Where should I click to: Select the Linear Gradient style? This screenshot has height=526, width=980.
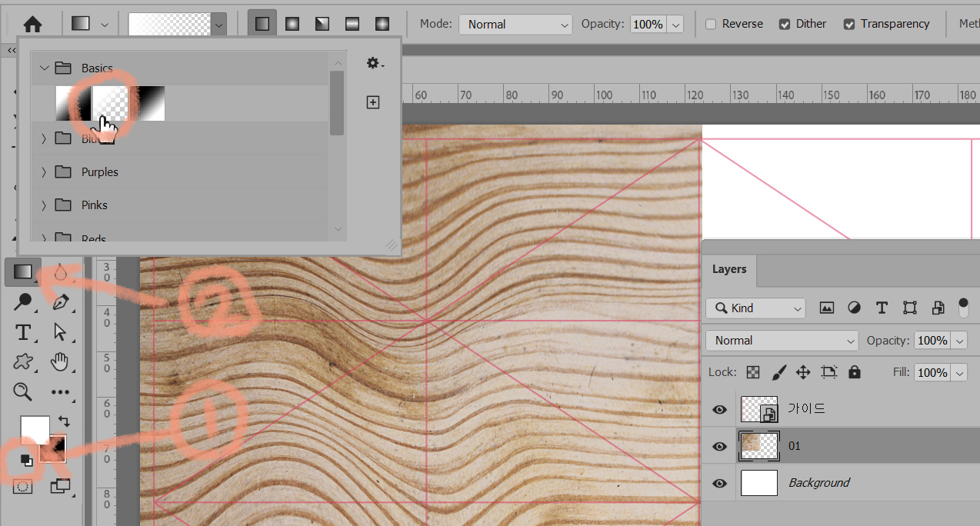point(262,24)
